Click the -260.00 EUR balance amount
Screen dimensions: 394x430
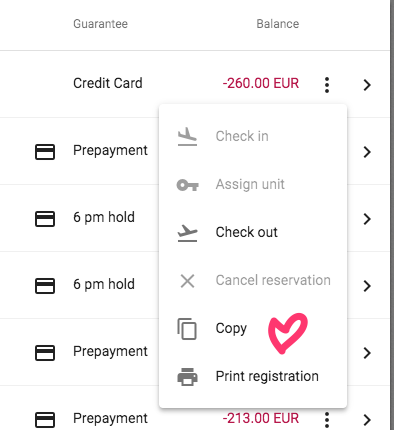pos(261,83)
